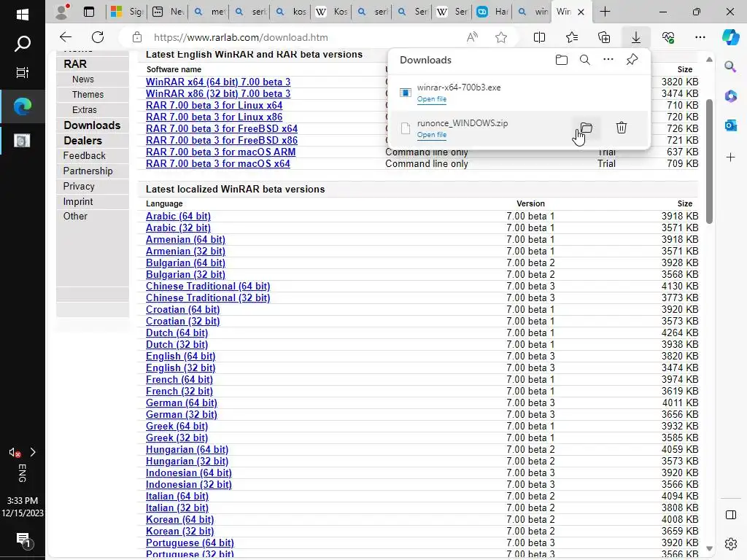Download RAR 7.00 beta 3 for macOS ARM
The height and width of the screenshot is (560, 747).
[x=220, y=152]
